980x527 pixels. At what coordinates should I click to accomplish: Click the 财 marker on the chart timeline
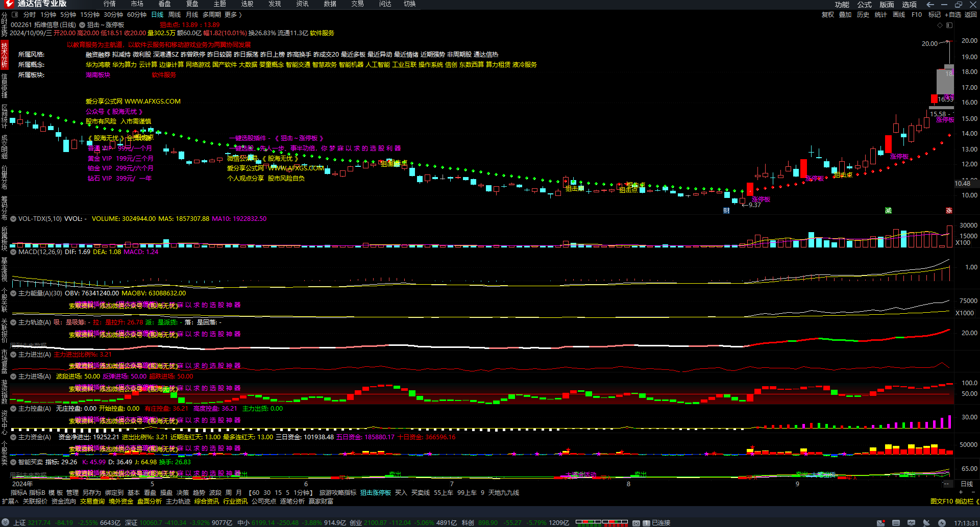pos(726,211)
